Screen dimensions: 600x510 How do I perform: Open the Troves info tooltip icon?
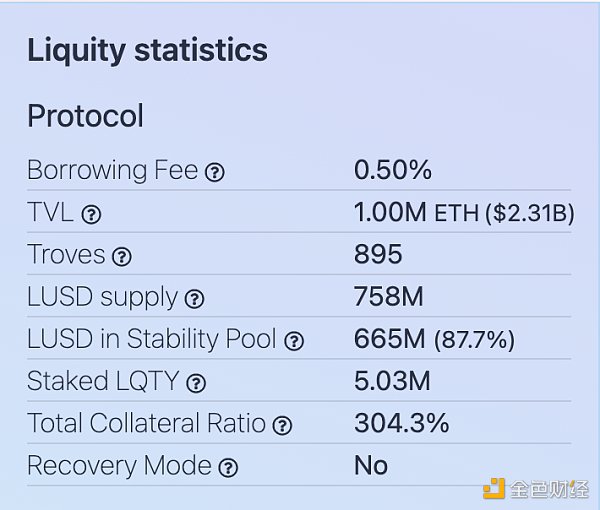click(x=122, y=256)
